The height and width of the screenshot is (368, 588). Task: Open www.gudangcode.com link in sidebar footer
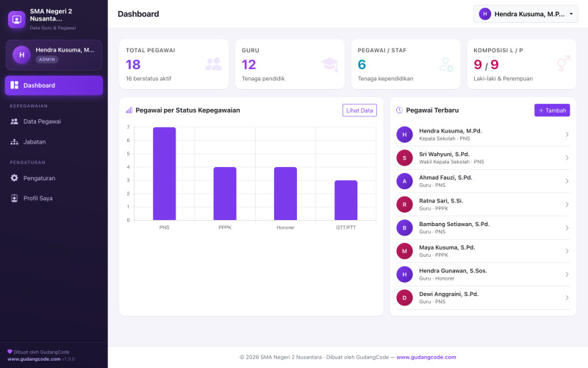pos(34,359)
